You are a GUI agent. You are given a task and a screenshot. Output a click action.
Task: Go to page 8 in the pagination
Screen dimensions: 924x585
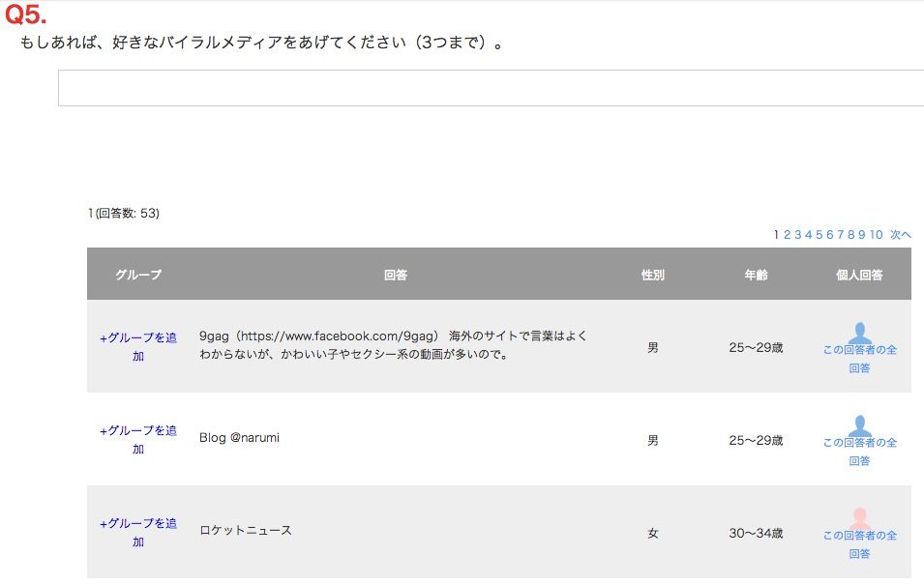click(x=851, y=235)
